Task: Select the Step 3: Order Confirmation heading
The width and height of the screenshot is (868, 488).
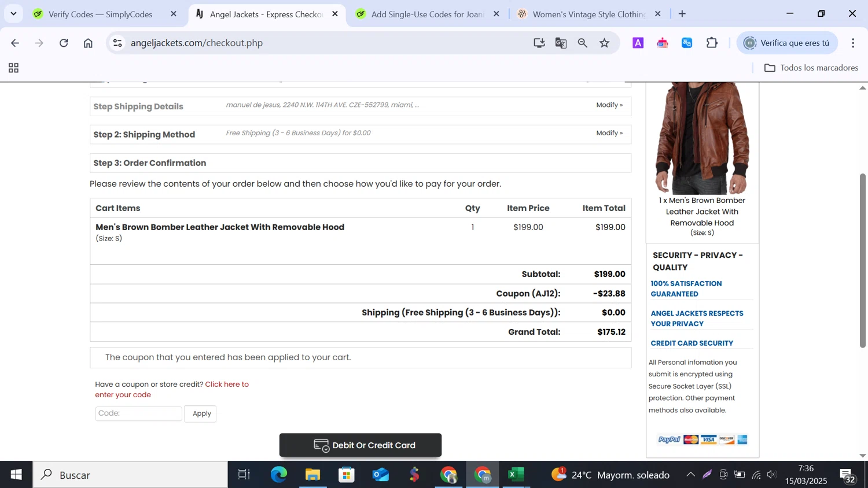Action: click(150, 163)
